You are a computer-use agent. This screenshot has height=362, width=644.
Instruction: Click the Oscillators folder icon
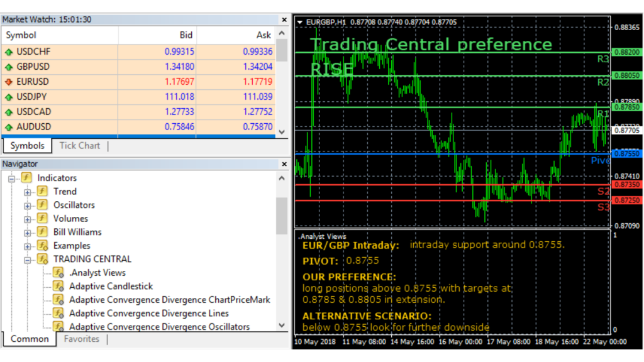(42, 205)
